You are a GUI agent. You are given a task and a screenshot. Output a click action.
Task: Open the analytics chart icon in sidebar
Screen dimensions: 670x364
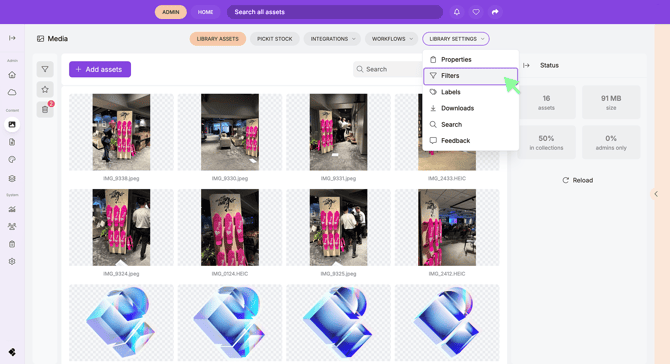[x=12, y=209]
